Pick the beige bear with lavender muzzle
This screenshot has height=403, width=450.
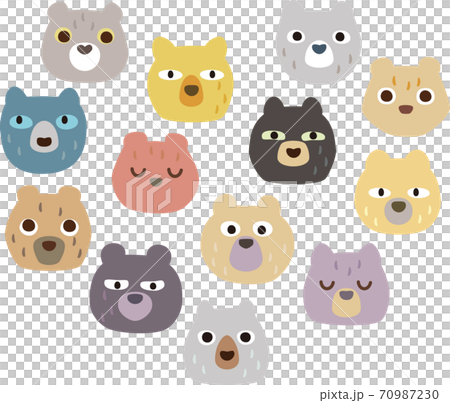click(247, 239)
